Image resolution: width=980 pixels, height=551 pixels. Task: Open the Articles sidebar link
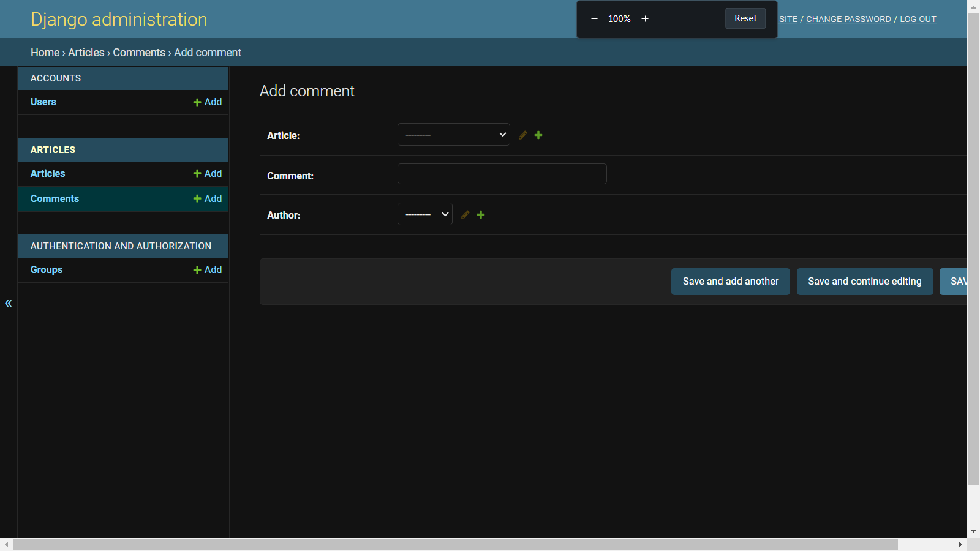(x=48, y=174)
